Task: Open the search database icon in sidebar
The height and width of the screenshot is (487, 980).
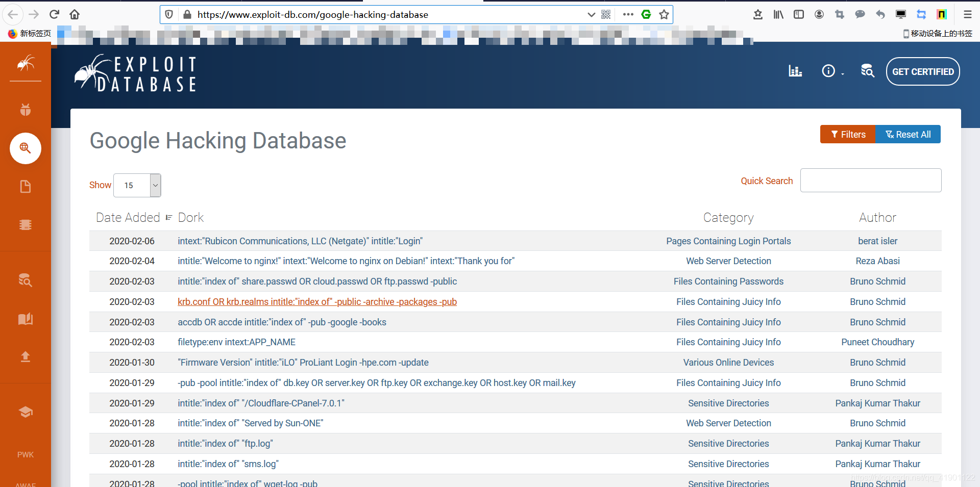Action: pos(26,279)
